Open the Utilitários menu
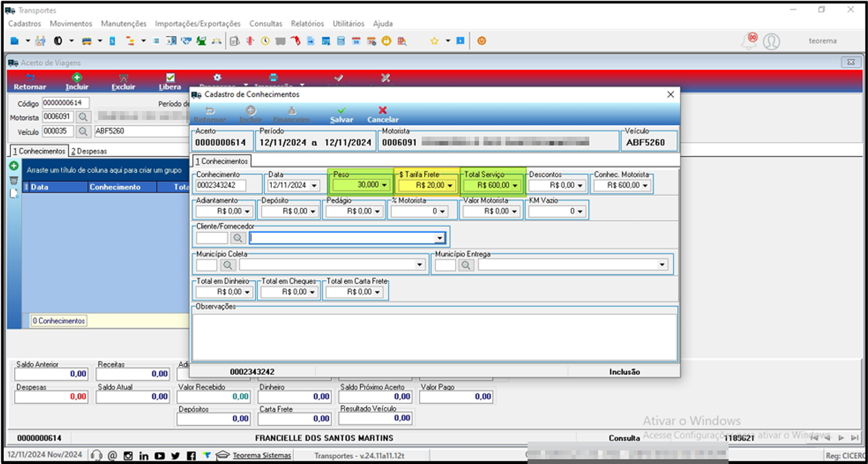868x464 pixels. pyautogui.click(x=348, y=23)
